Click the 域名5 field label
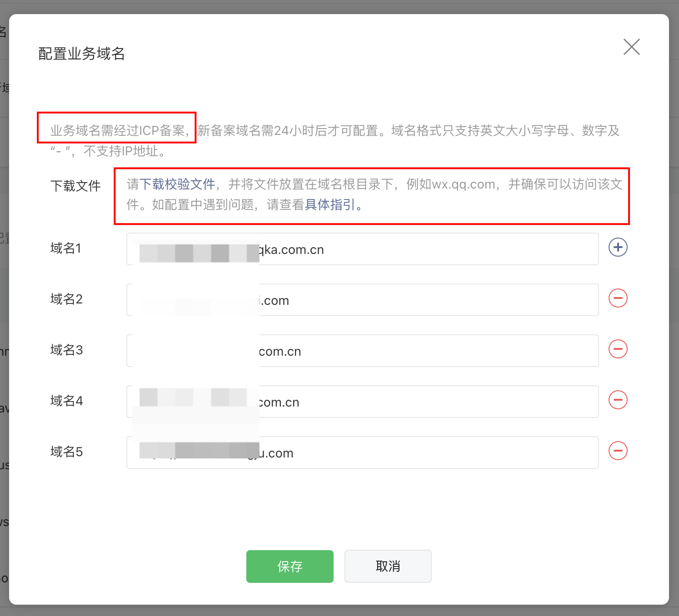 (x=66, y=452)
